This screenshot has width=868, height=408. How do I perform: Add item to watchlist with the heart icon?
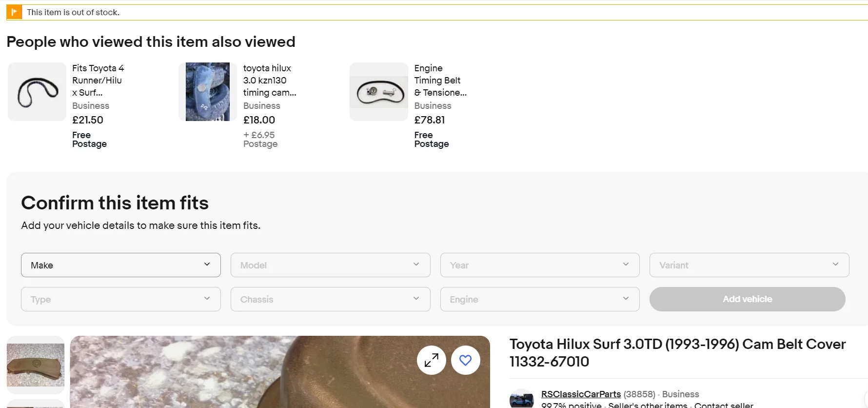tap(465, 360)
